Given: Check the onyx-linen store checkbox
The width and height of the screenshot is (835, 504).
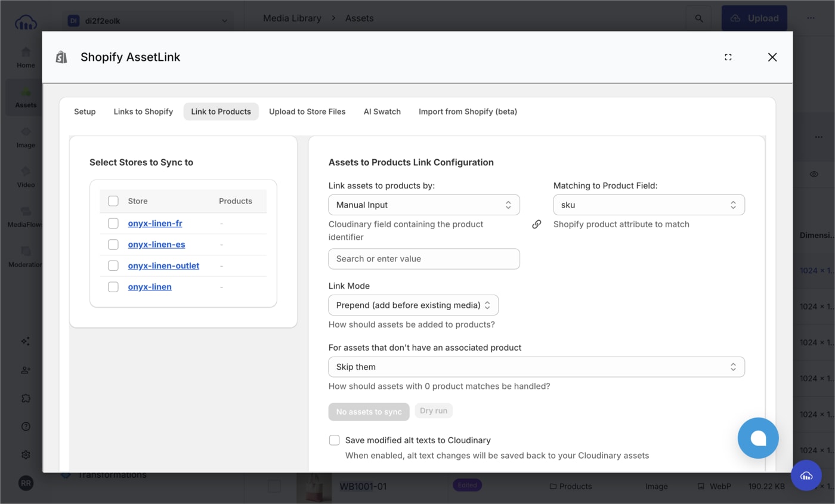Looking at the screenshot, I should pyautogui.click(x=113, y=287).
